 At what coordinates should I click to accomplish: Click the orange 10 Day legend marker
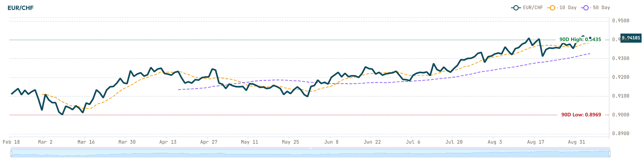552,8
